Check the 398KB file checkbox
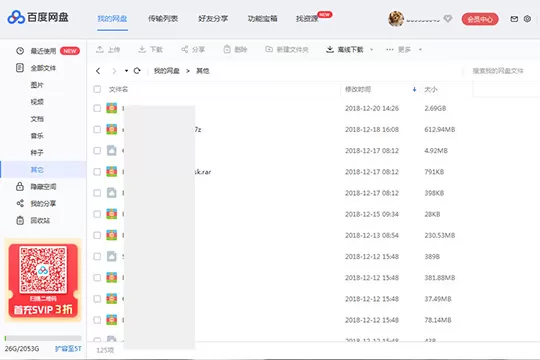The width and height of the screenshot is (540, 360). click(x=97, y=193)
